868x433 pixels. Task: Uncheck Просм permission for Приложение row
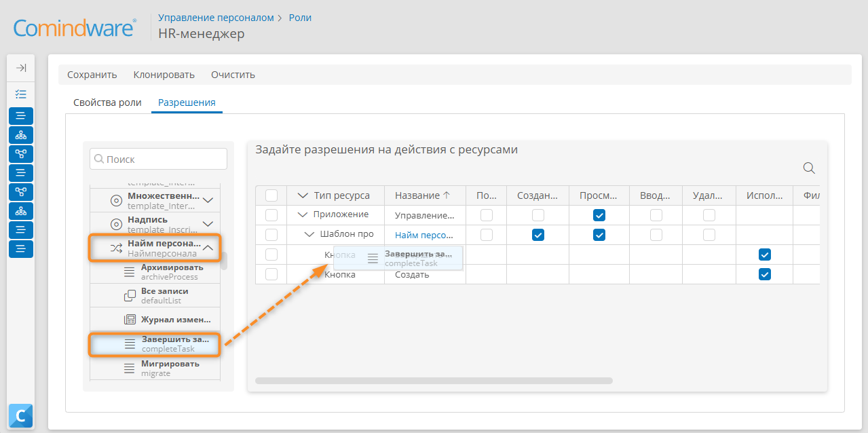599,215
